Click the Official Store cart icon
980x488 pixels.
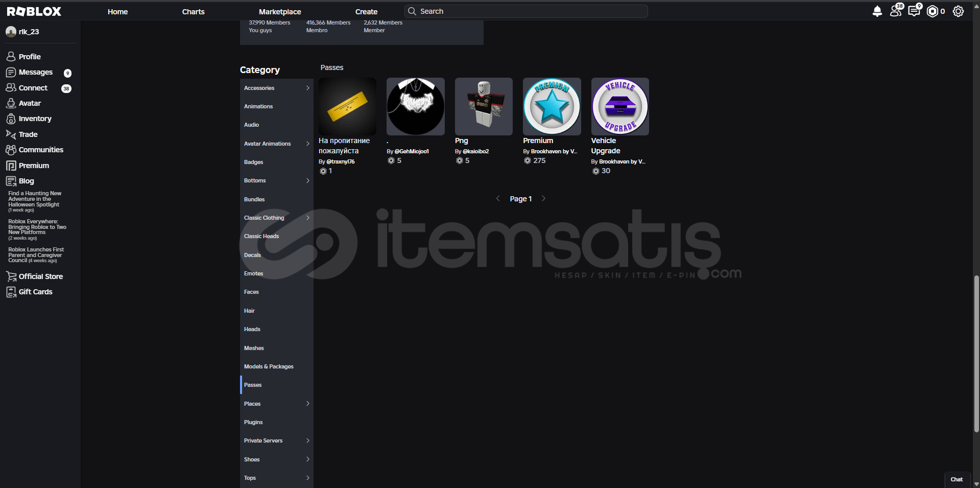click(x=11, y=276)
